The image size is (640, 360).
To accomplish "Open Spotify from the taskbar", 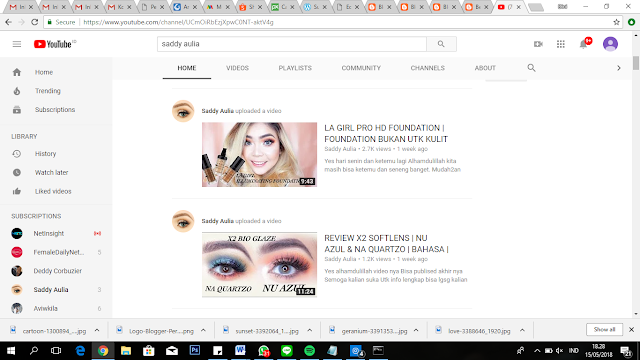I will coord(309,351).
